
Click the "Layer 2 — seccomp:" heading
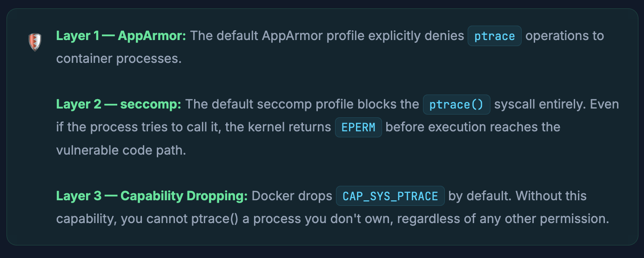[119, 104]
